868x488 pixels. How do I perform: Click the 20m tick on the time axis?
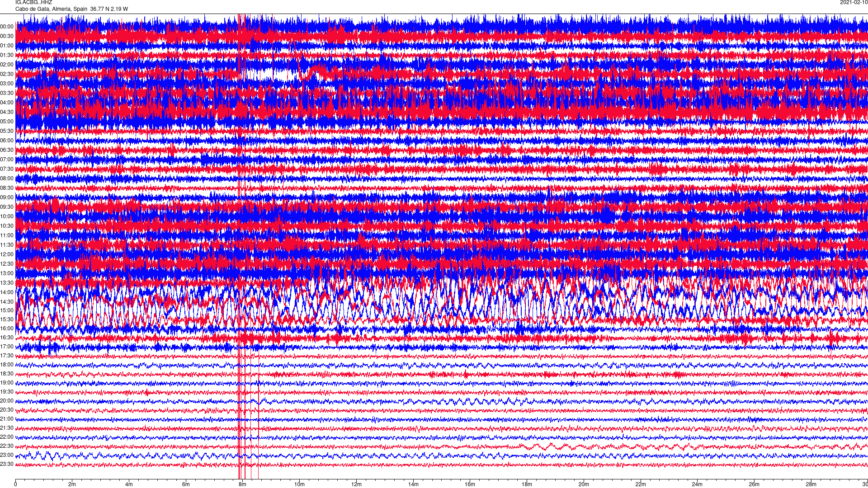[584, 484]
